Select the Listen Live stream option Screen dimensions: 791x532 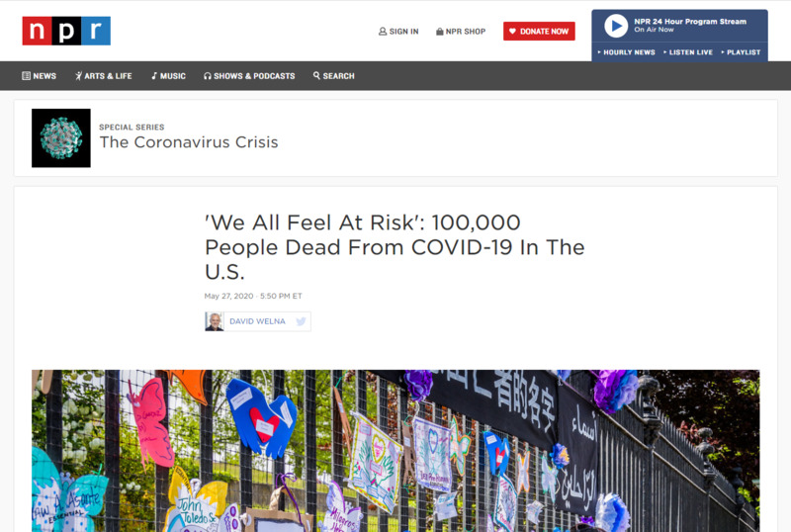688,52
